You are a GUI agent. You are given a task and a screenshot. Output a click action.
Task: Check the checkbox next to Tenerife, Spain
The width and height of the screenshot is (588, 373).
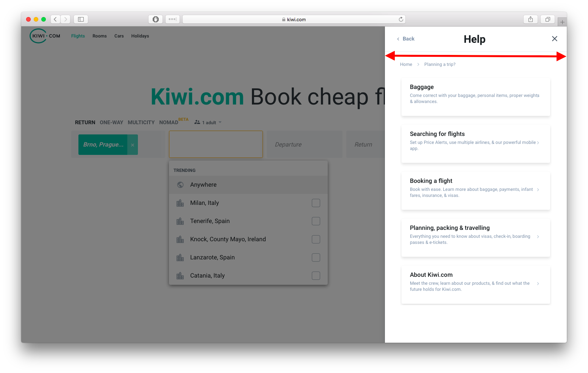click(x=316, y=221)
